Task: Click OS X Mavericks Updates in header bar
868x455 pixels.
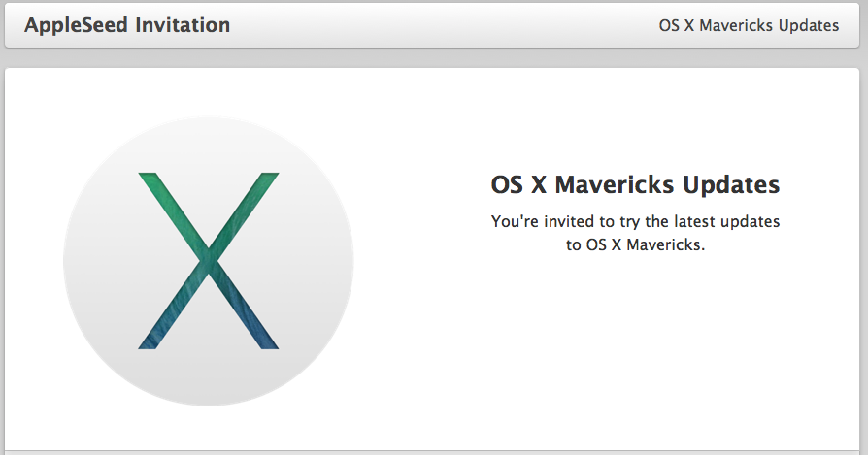Action: pyautogui.click(x=749, y=26)
